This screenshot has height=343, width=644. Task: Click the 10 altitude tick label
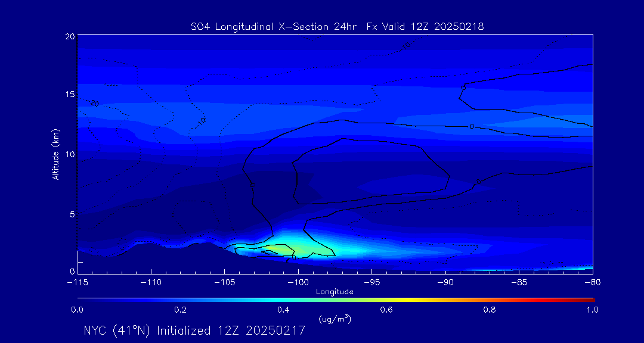[x=69, y=154]
